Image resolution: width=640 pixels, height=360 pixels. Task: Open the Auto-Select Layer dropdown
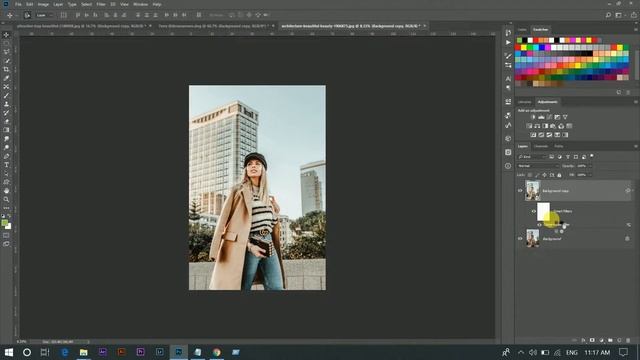tap(44, 15)
